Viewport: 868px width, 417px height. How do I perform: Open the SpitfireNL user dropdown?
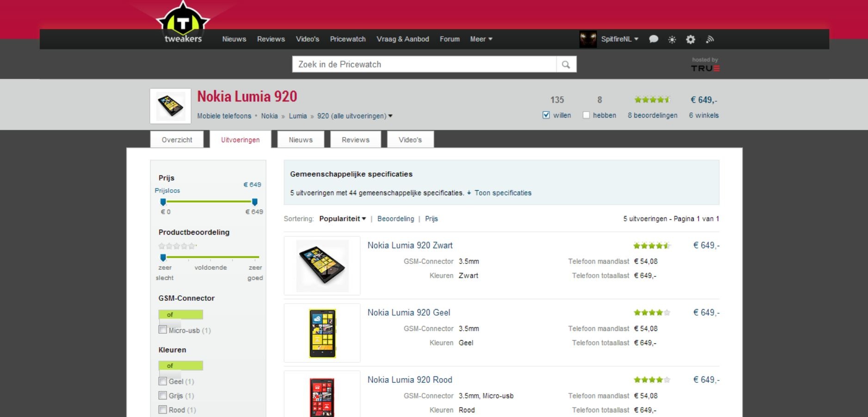pyautogui.click(x=620, y=39)
